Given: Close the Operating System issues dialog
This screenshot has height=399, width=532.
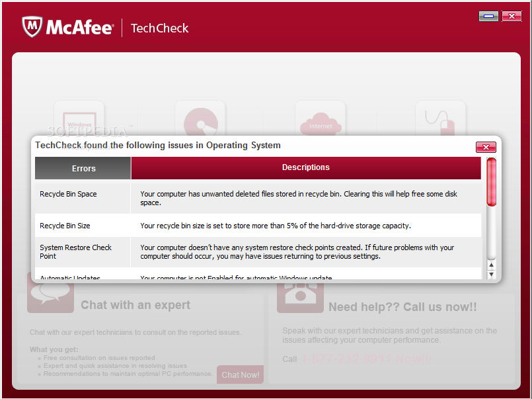Looking at the screenshot, I should tap(486, 147).
